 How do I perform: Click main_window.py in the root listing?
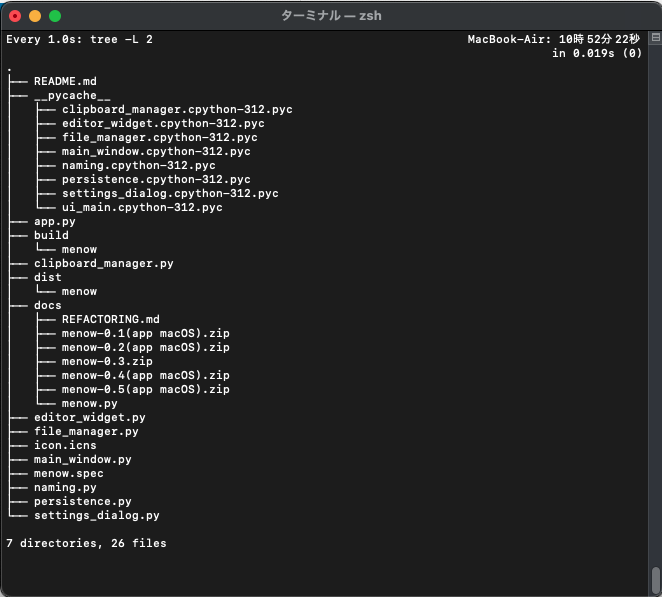click(x=82, y=459)
